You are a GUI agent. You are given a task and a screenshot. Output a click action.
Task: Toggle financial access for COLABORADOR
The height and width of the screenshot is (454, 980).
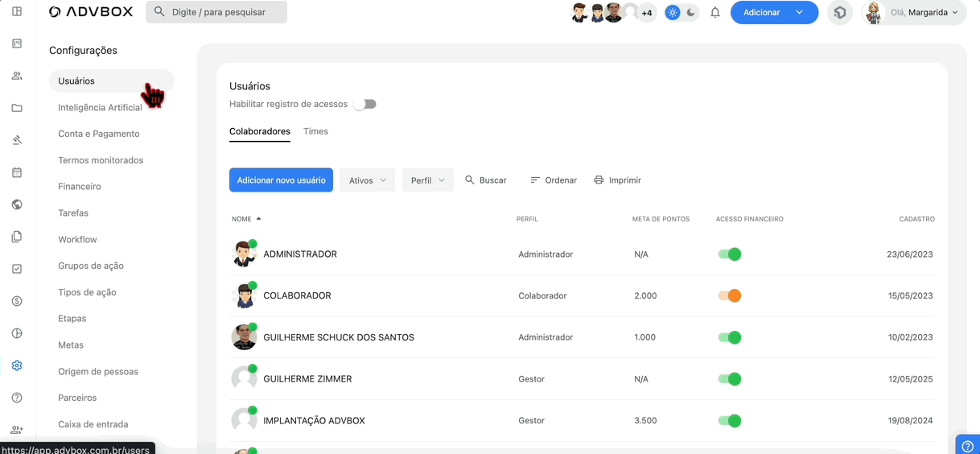pos(729,295)
